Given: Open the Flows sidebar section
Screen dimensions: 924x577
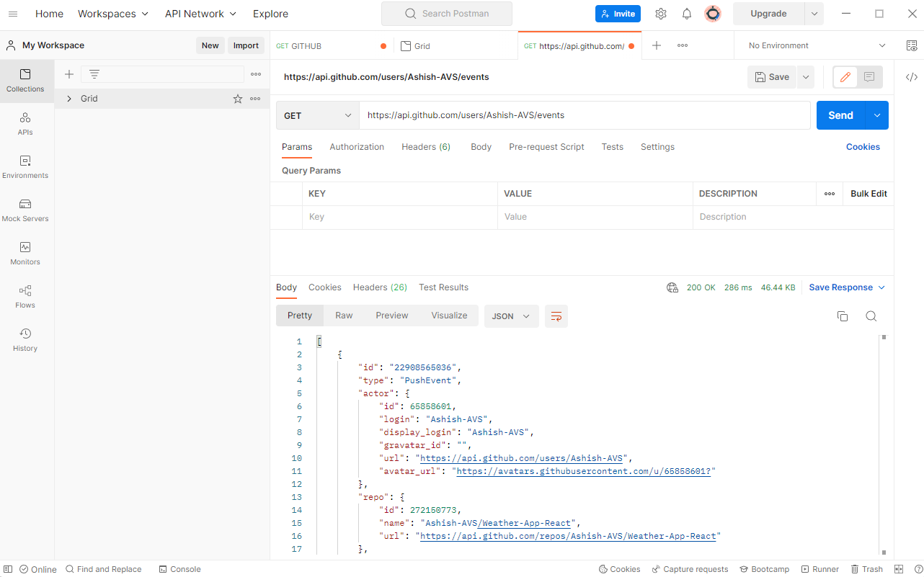Looking at the screenshot, I should coord(25,296).
